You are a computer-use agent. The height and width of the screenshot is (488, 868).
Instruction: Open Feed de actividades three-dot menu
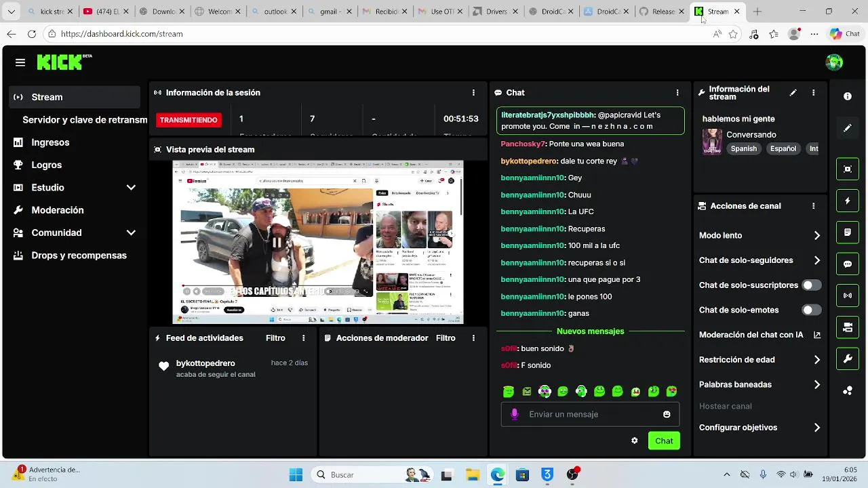(303, 338)
